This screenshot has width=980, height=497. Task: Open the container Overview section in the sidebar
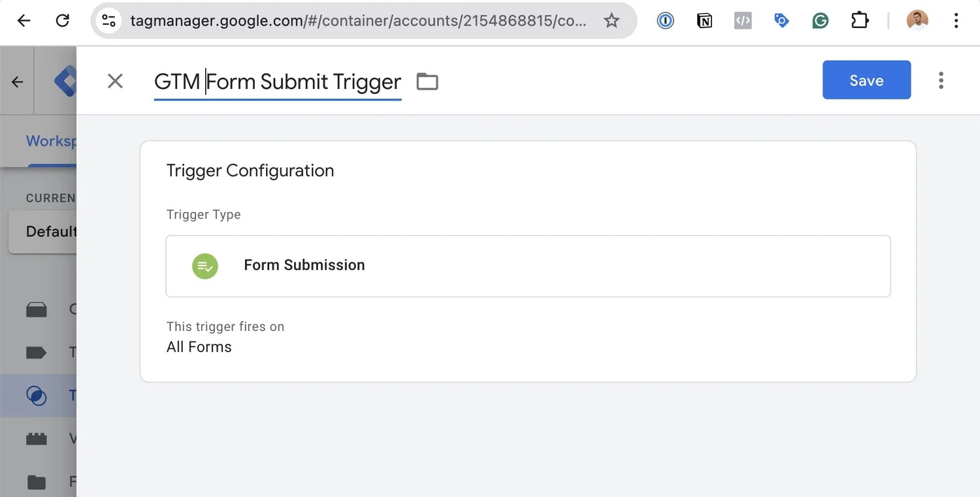point(37,309)
